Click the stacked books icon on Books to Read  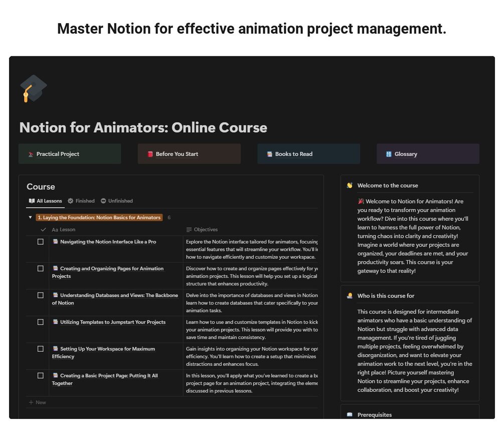point(269,155)
